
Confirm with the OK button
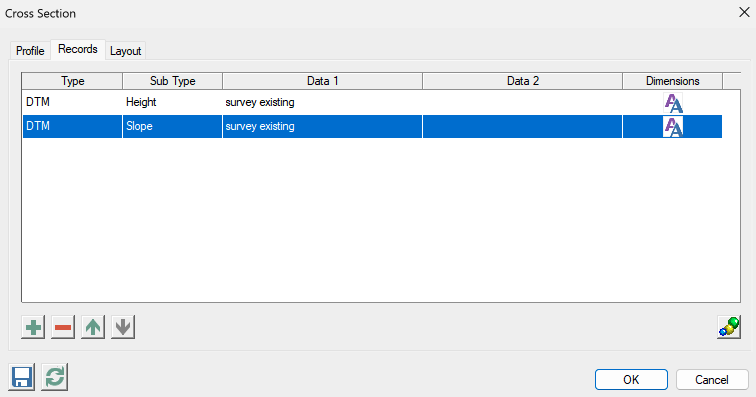coord(631,380)
